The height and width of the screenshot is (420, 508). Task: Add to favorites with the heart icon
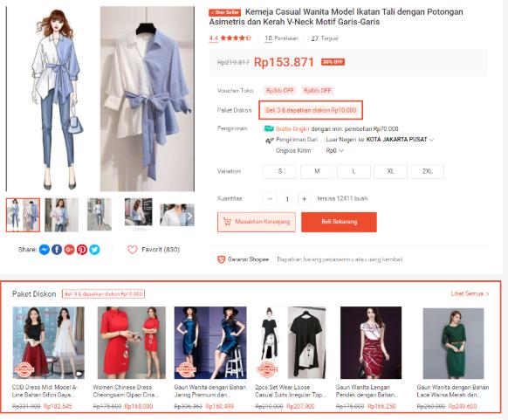[x=132, y=250]
